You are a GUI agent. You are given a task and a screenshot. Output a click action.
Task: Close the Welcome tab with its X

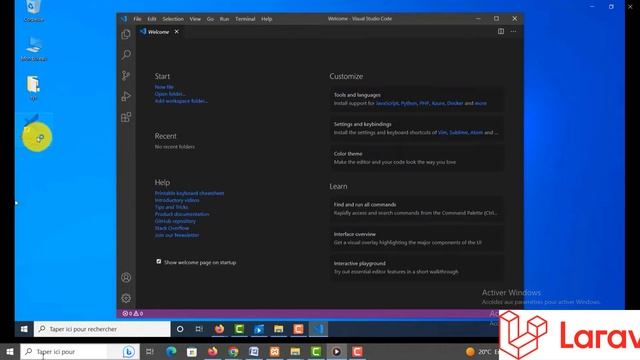(x=177, y=31)
